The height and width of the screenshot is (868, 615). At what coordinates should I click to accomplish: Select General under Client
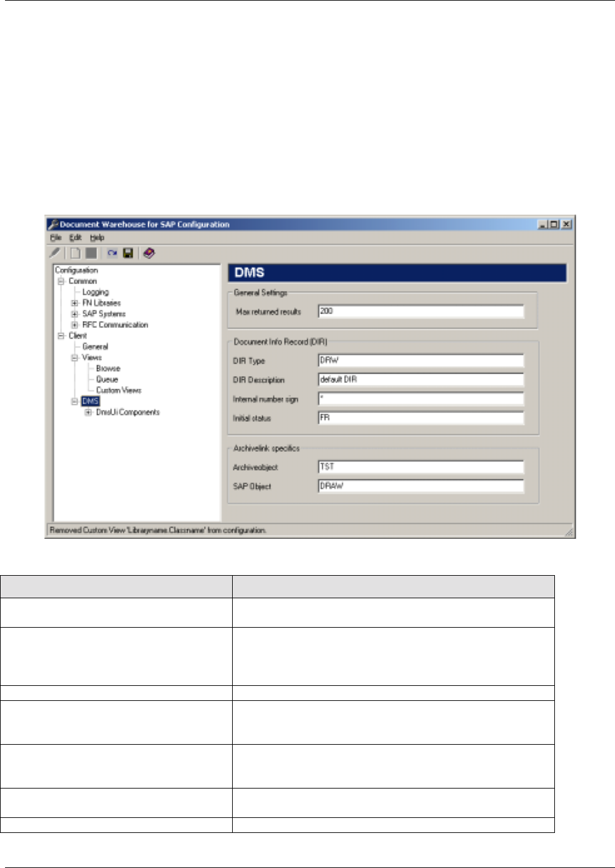point(95,347)
